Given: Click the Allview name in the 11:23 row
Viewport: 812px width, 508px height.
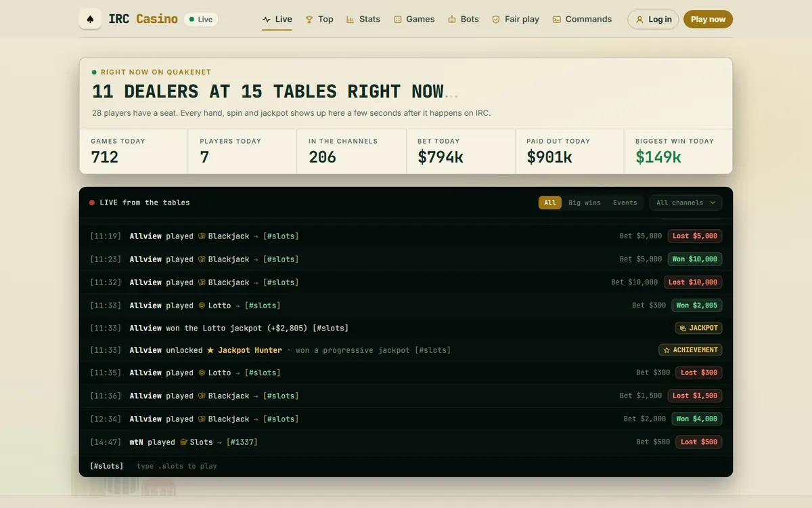Looking at the screenshot, I should pos(145,259).
